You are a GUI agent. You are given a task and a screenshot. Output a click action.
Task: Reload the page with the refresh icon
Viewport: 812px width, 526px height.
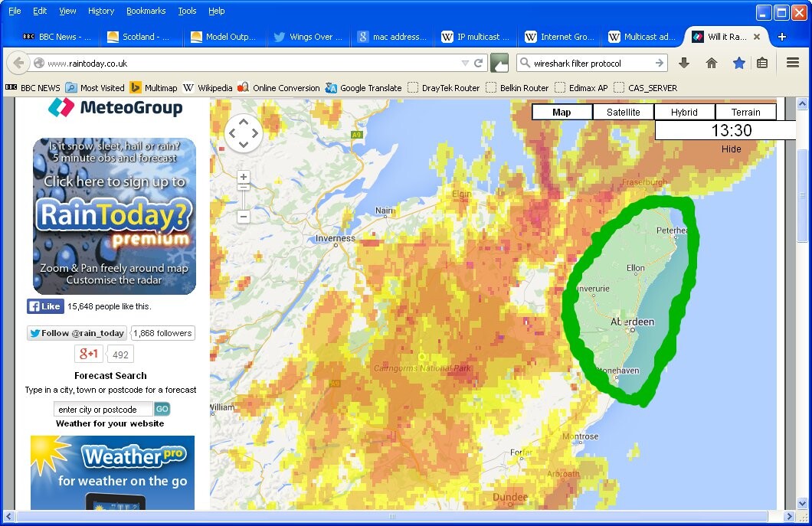(x=479, y=63)
